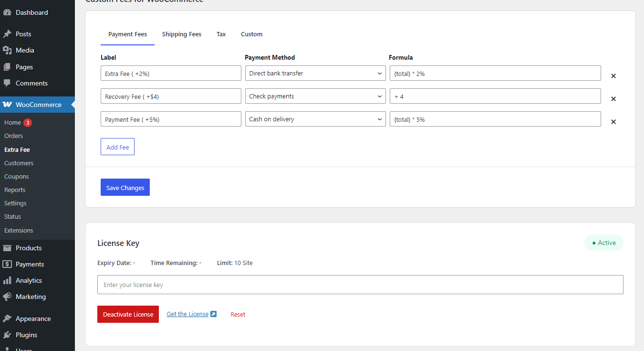The width and height of the screenshot is (644, 351).
Task: Click the Comments speech bubble icon
Action: 7,83
